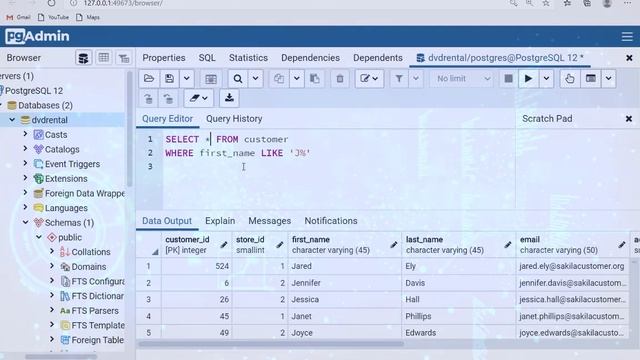Select the FTS Parsers tree item
This screenshot has width=640, height=360.
coord(95,311)
